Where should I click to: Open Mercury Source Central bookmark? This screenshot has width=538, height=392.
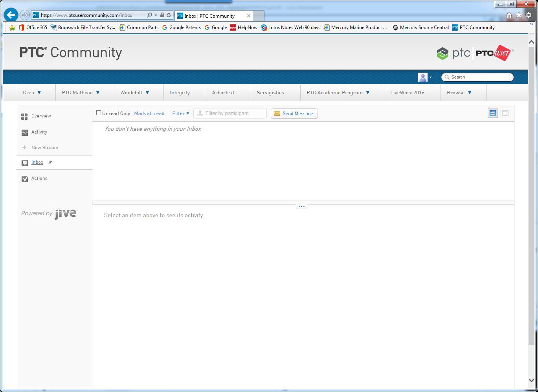[x=420, y=27]
